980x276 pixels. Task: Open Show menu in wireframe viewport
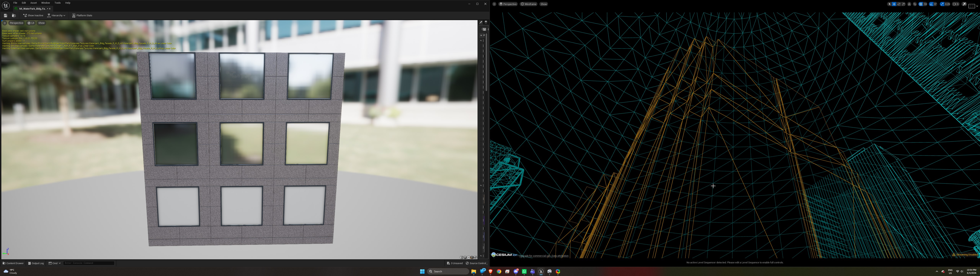(x=544, y=4)
